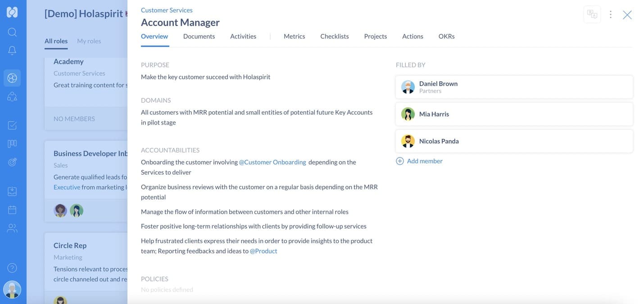Open the projects board sidebar icon
This screenshot has width=644, height=304.
[12, 143]
